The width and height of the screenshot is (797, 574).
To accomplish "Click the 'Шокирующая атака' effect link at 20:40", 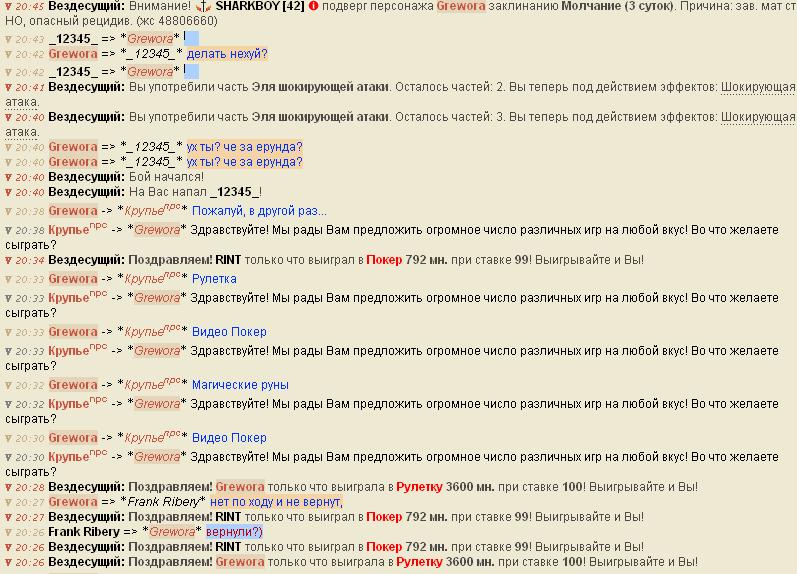I will (758, 117).
